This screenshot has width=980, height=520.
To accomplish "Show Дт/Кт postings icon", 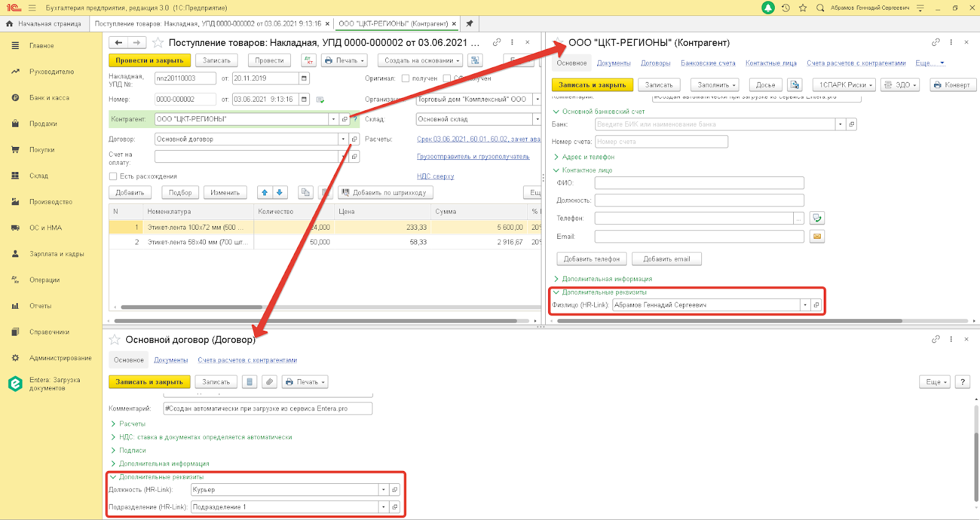I will [x=309, y=60].
